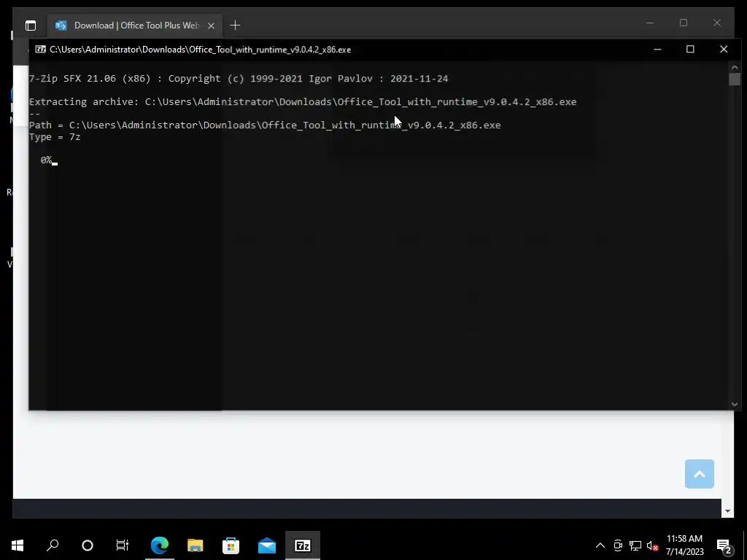
Task: Click the '7-Zip SFX 21.06 (x86)' line
Action: pyautogui.click(x=239, y=79)
